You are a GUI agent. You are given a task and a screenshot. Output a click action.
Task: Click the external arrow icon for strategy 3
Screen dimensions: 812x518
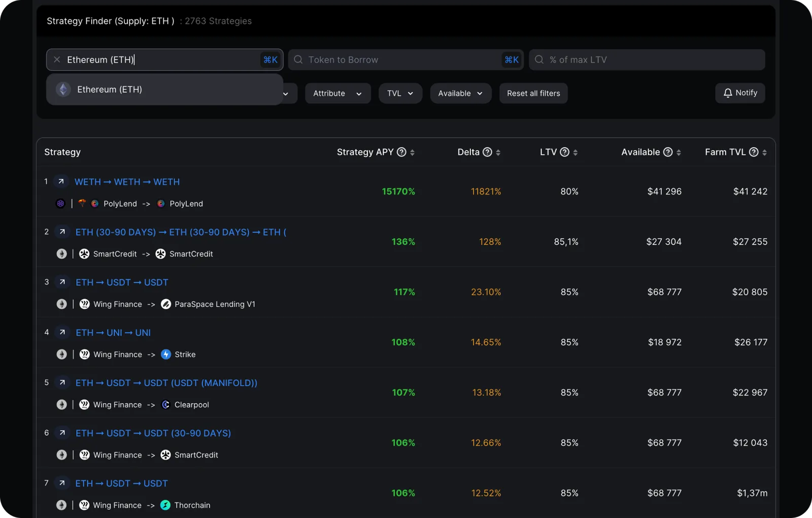pos(62,282)
